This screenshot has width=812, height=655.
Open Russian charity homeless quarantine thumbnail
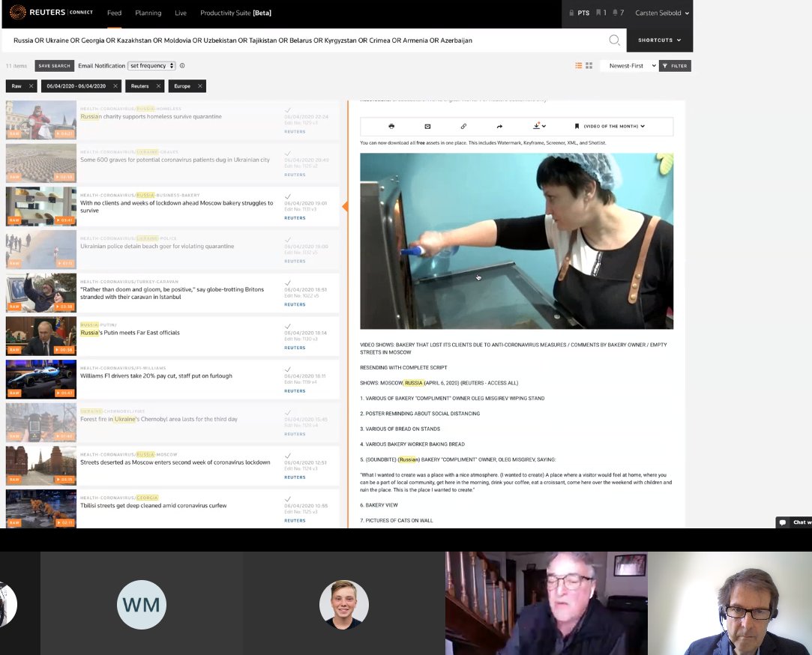41,120
